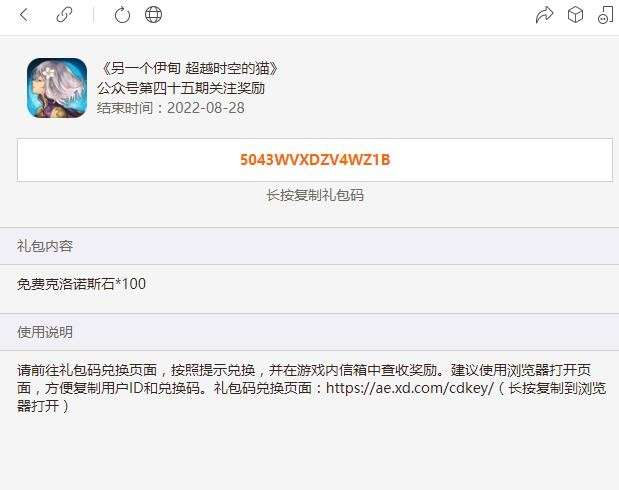Click the end date 2022-08-28
The width and height of the screenshot is (619, 490).
pyautogui.click(x=206, y=108)
